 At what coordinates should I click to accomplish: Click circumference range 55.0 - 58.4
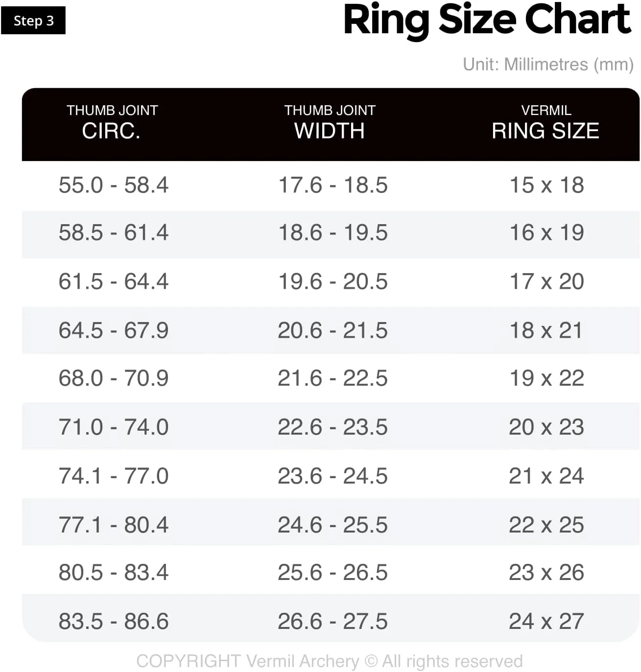[114, 185]
